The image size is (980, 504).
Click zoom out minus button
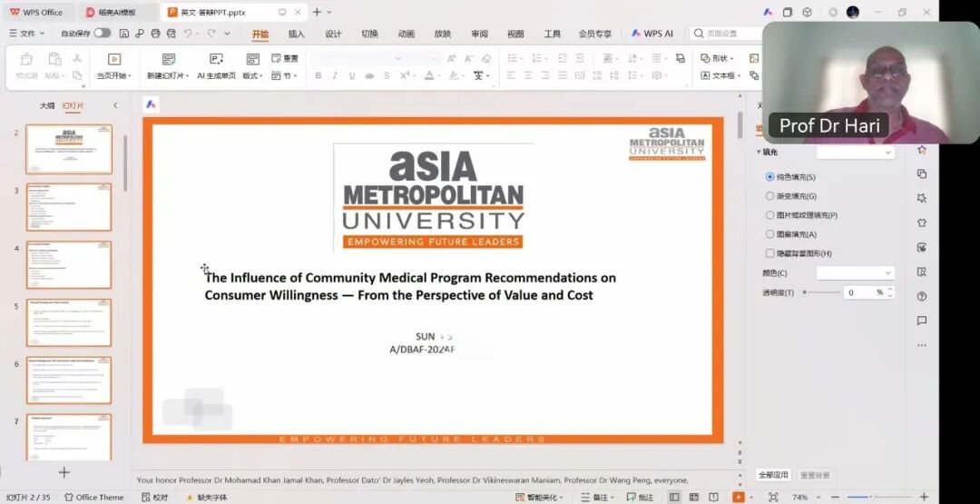pyautogui.click(x=836, y=497)
